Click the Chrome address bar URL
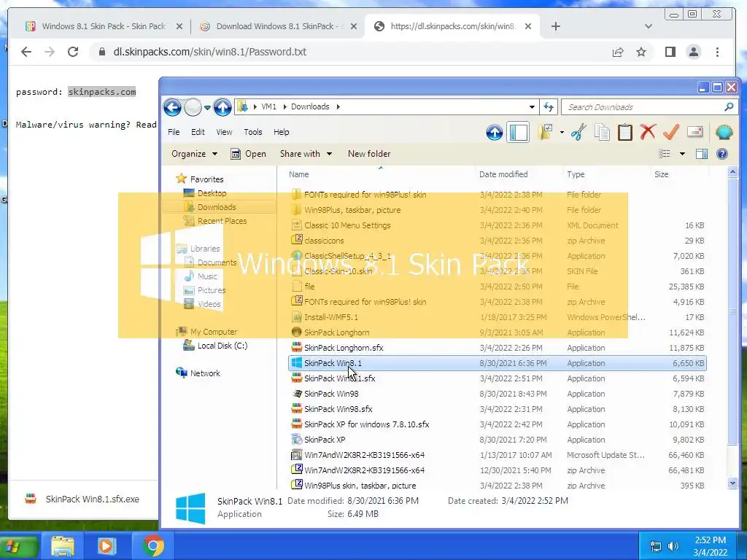This screenshot has width=747, height=560. 209,52
